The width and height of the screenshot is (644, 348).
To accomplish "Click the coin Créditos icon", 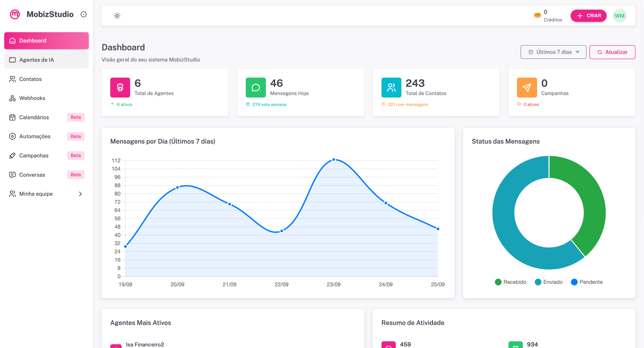I will tap(537, 16).
